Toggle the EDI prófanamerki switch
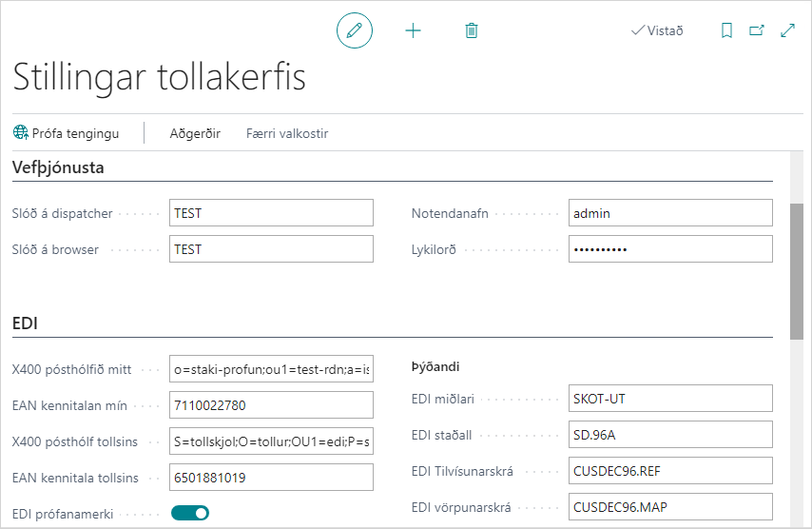Image resolution: width=812 pixels, height=529 pixels. (x=190, y=514)
